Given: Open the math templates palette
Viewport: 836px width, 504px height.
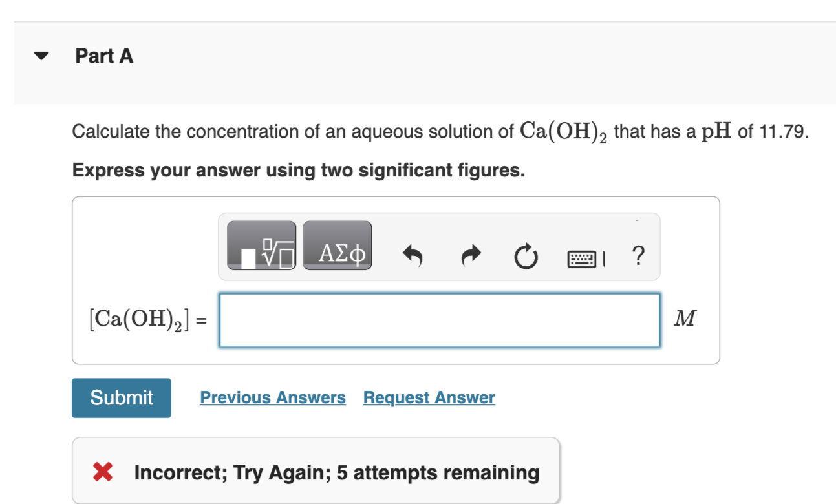Looking at the screenshot, I should [262, 247].
